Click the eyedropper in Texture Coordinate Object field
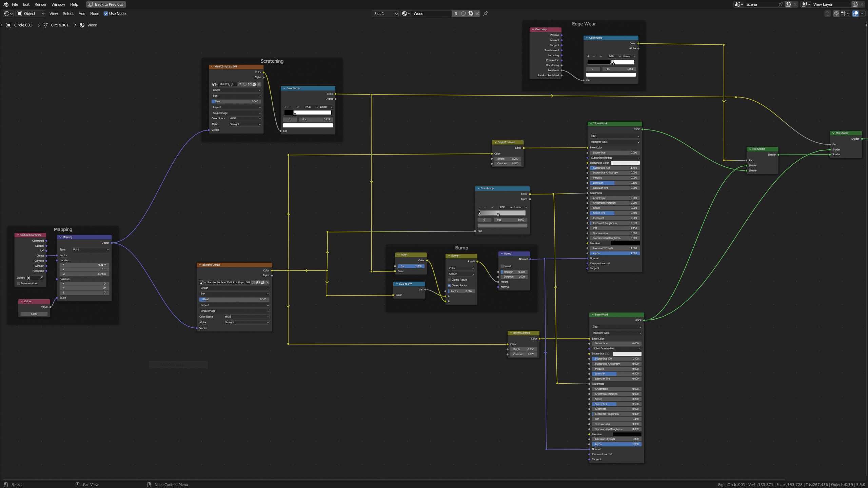Image resolution: width=868 pixels, height=488 pixels. tap(41, 278)
